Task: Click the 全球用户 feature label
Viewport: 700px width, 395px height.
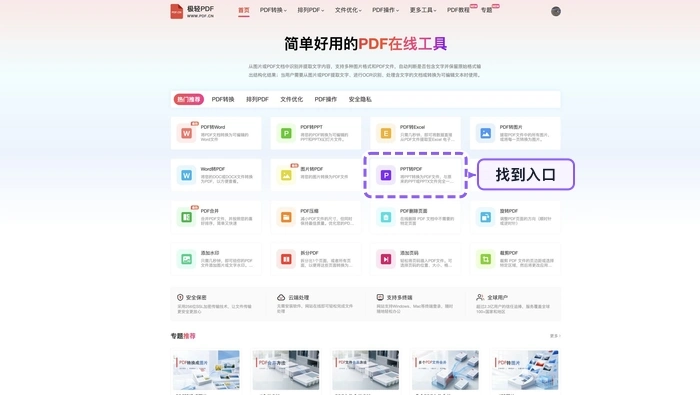Action: tap(497, 298)
